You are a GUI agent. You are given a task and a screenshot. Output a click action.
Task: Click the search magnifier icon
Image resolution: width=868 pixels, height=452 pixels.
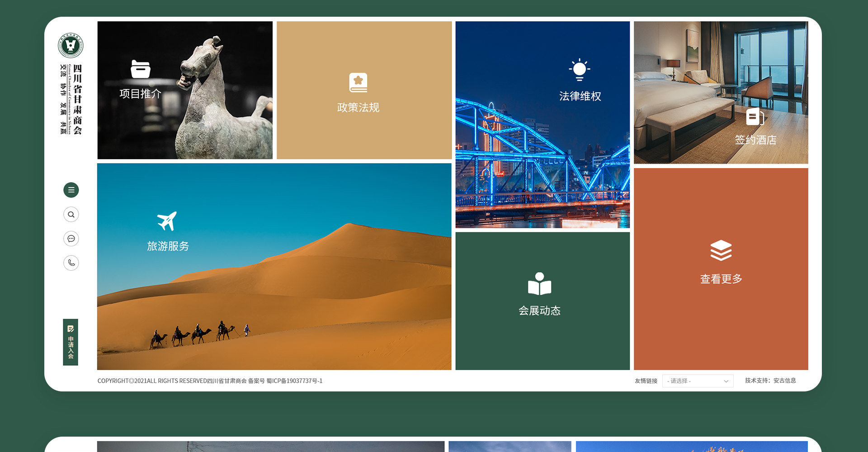pos(71,214)
